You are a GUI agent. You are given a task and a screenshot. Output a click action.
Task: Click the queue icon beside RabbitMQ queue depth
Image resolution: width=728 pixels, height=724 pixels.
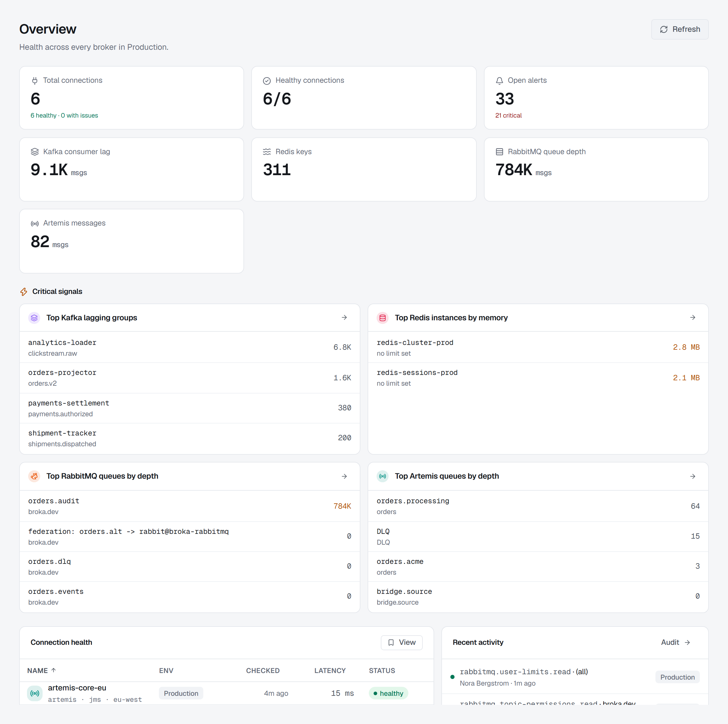(499, 152)
